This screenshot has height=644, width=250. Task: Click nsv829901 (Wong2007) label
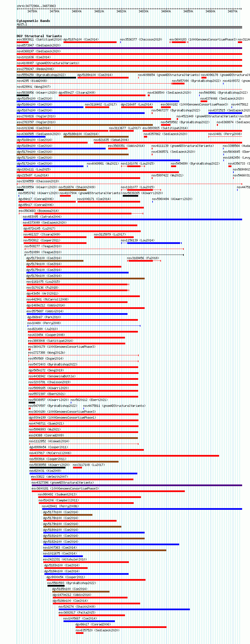tap(34, 87)
